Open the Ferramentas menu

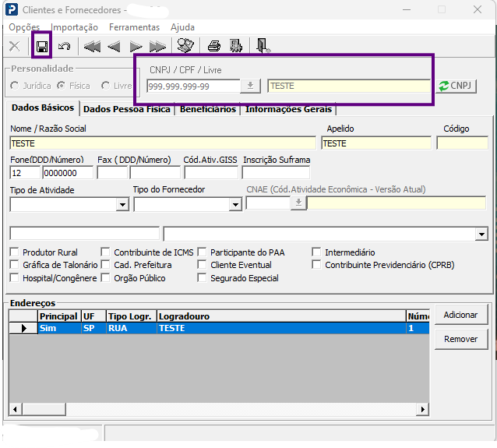[x=135, y=27]
